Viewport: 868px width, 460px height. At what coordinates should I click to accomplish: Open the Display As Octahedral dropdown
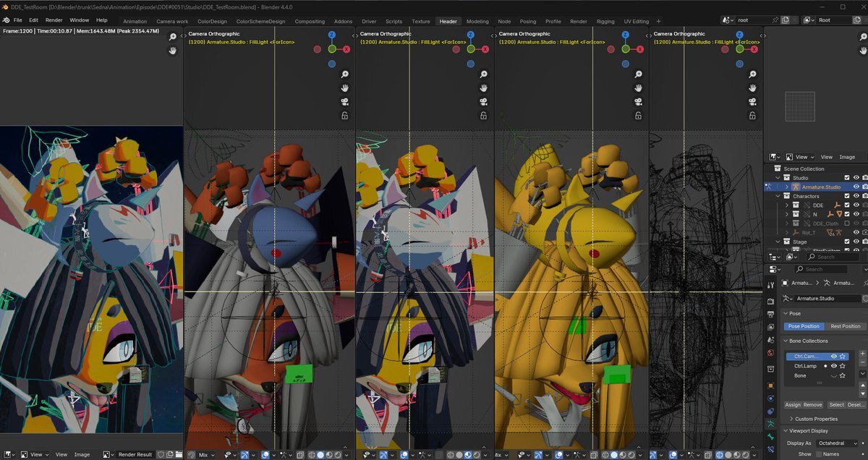pos(837,443)
